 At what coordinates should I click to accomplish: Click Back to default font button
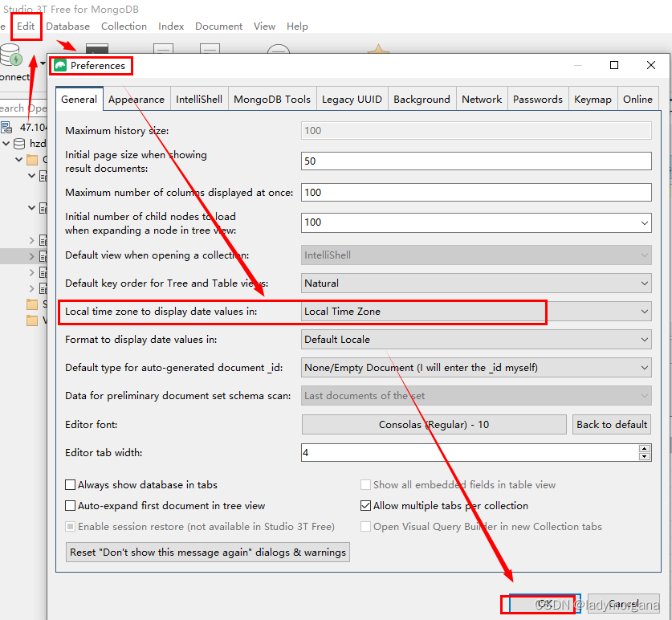(612, 425)
